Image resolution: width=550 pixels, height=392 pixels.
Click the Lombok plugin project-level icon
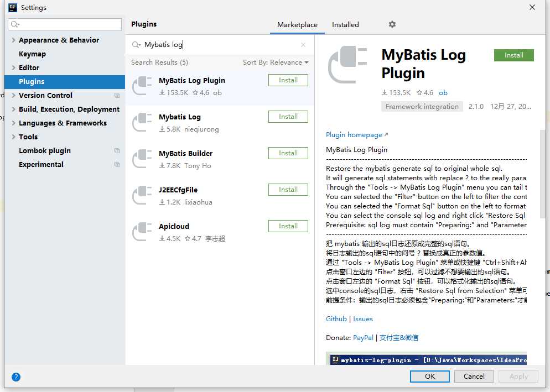point(117,151)
